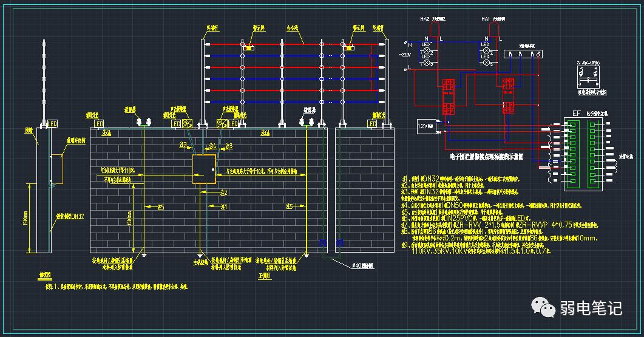Select the right red relay module under HA1

[x=509, y=96]
